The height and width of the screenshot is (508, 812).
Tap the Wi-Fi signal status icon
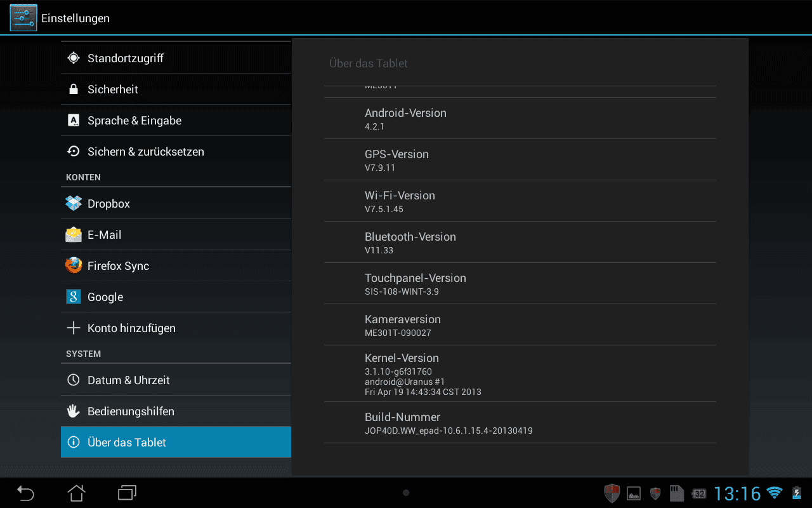pos(774,493)
